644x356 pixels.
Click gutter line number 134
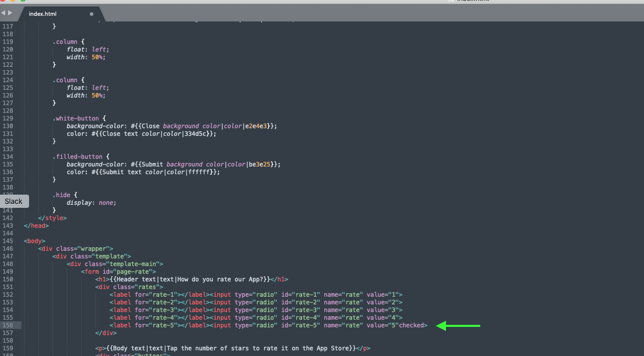point(7,157)
